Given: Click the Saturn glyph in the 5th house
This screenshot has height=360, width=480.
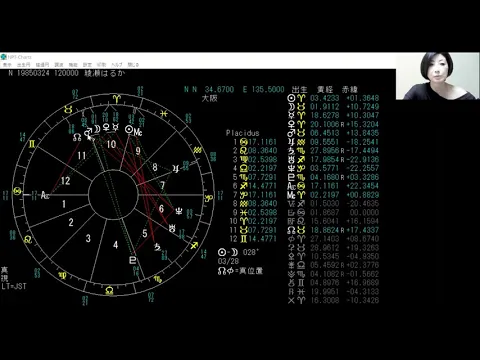Looking at the screenshot, I should (x=157, y=247).
